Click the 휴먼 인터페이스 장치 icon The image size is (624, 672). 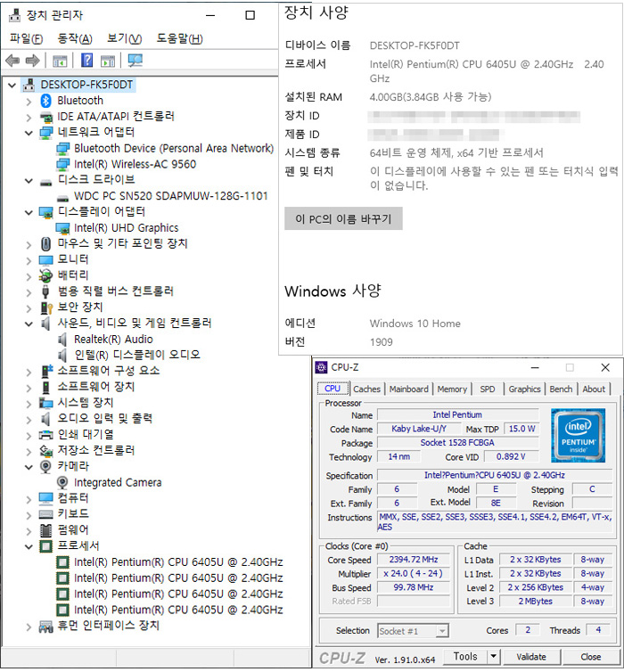tap(45, 627)
